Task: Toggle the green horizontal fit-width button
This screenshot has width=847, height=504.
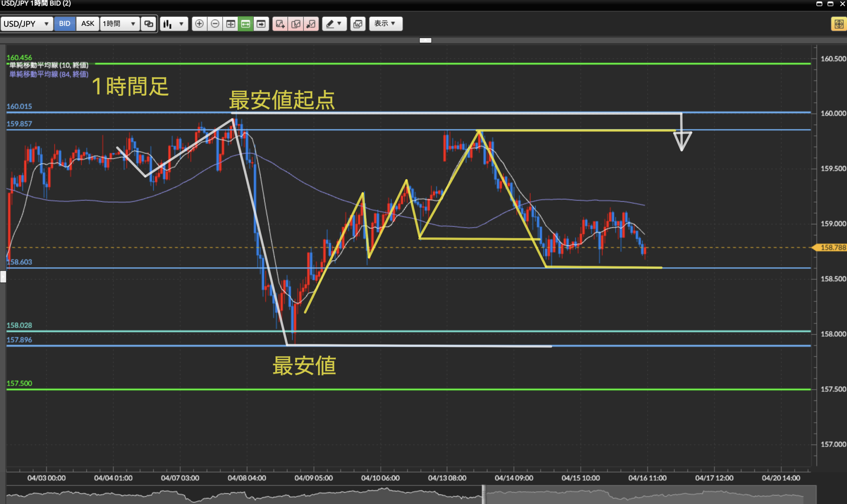Action: (245, 24)
